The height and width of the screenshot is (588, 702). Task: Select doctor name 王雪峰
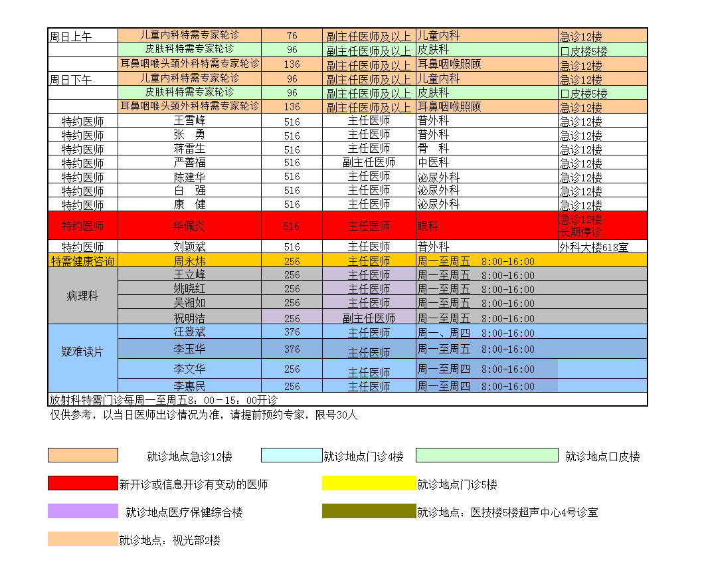point(189,120)
